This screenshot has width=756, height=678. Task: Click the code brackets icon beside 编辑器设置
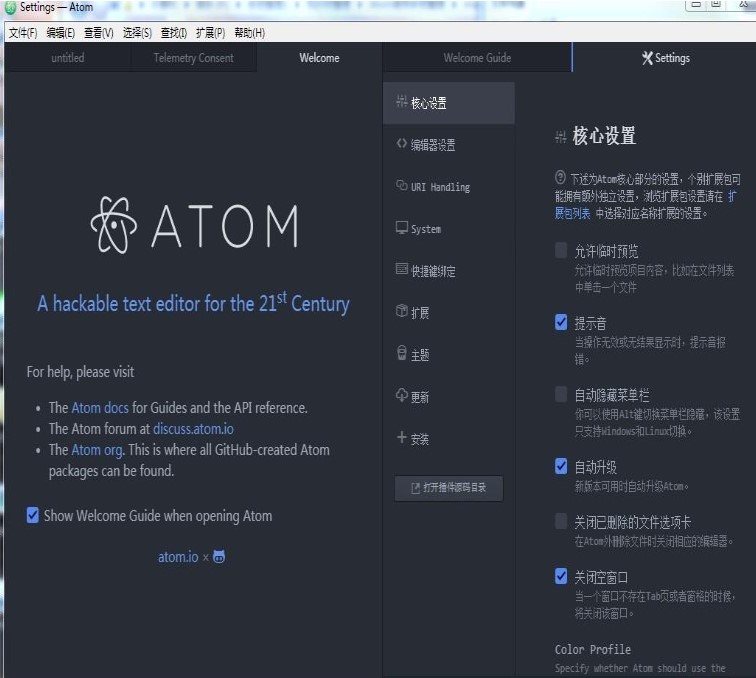tap(401, 143)
